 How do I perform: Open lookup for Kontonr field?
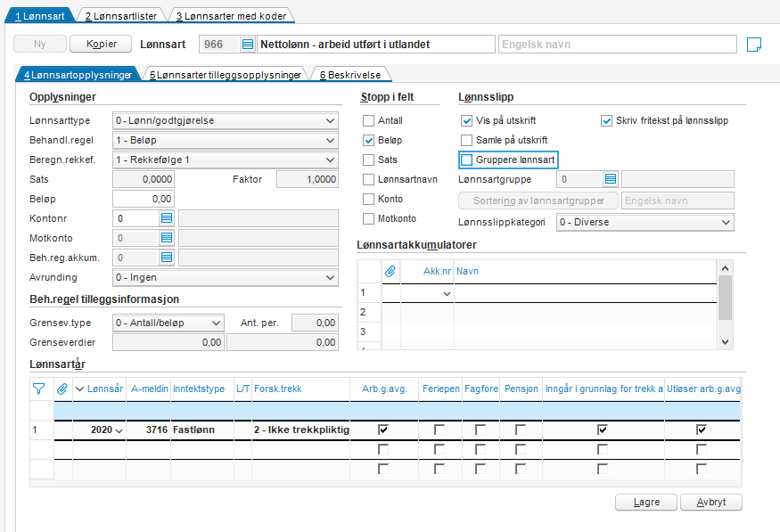(x=167, y=218)
